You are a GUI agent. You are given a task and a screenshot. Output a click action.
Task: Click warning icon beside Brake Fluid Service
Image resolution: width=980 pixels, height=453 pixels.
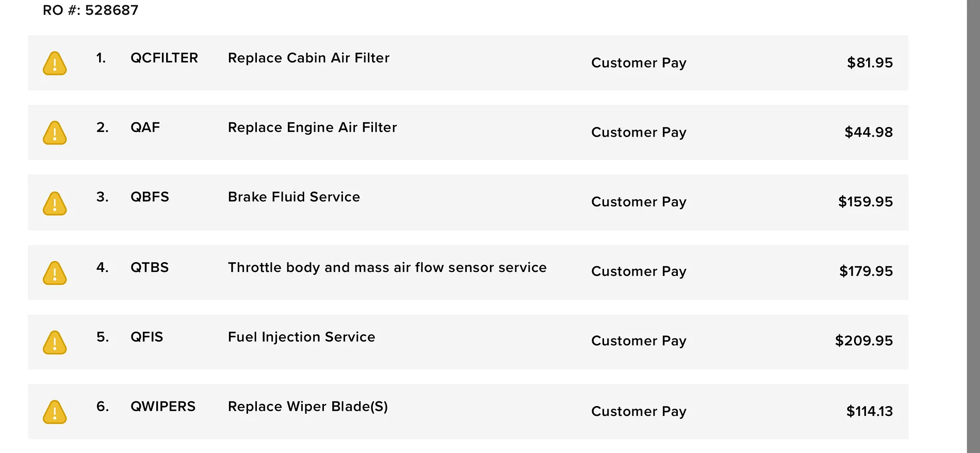point(55,203)
